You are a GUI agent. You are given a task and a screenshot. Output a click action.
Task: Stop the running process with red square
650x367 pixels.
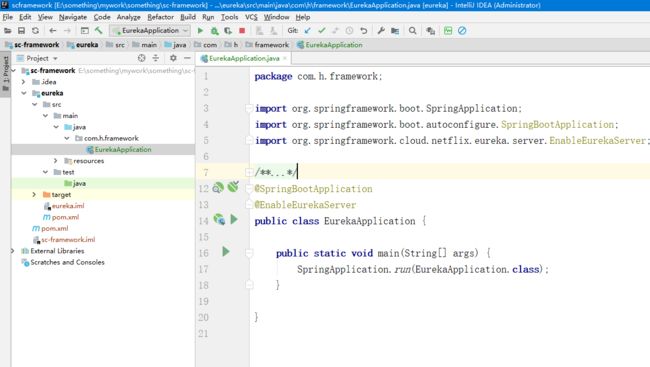pyautogui.click(x=242, y=31)
